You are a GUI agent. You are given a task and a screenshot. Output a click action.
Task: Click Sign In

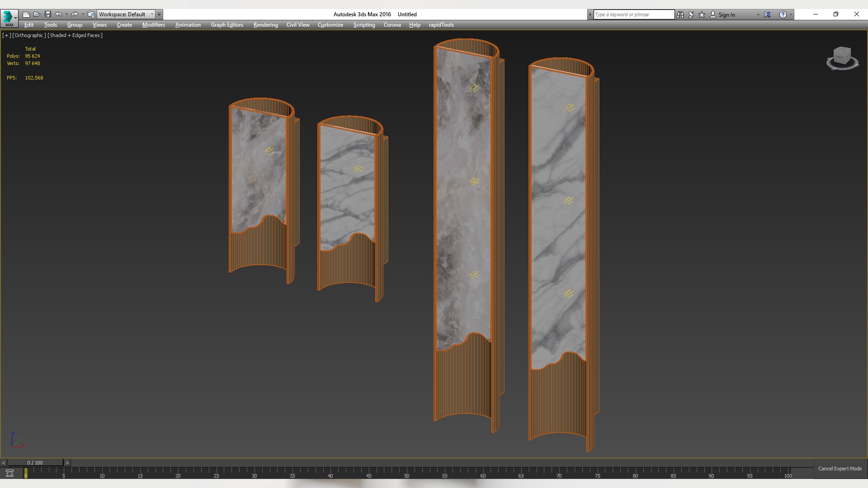tap(726, 15)
